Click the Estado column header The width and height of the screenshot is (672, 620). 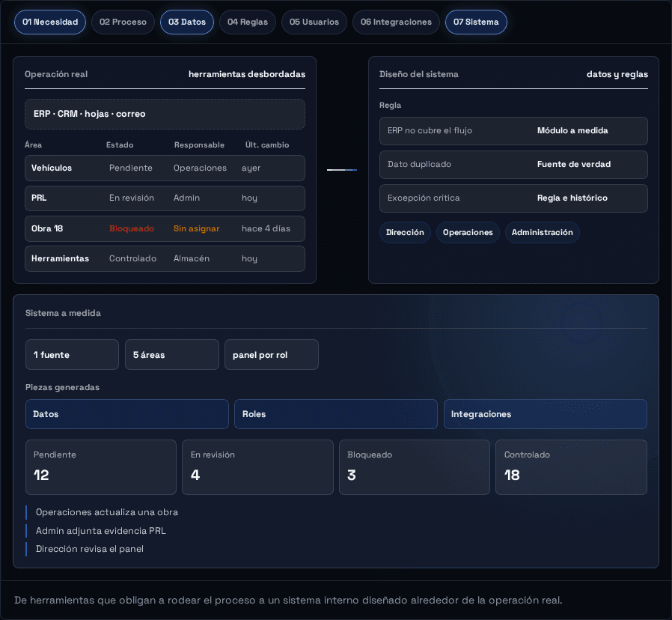(x=120, y=145)
